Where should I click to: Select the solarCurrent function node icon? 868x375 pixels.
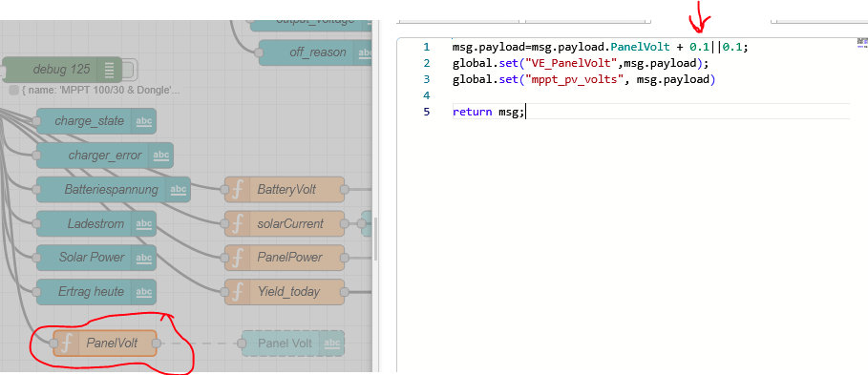(x=238, y=223)
